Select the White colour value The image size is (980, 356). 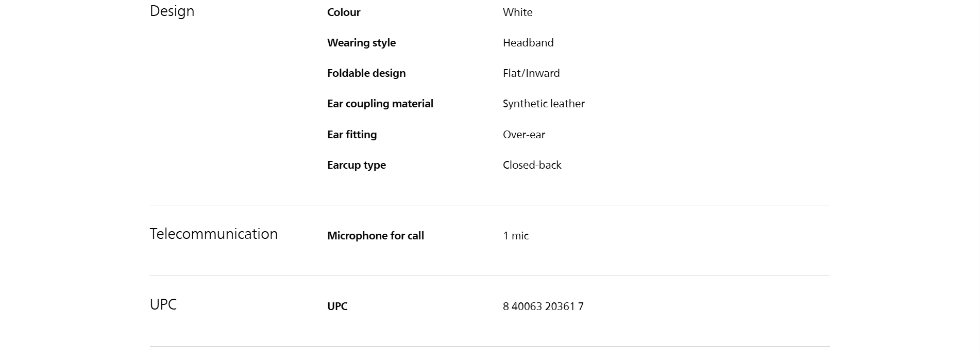517,12
